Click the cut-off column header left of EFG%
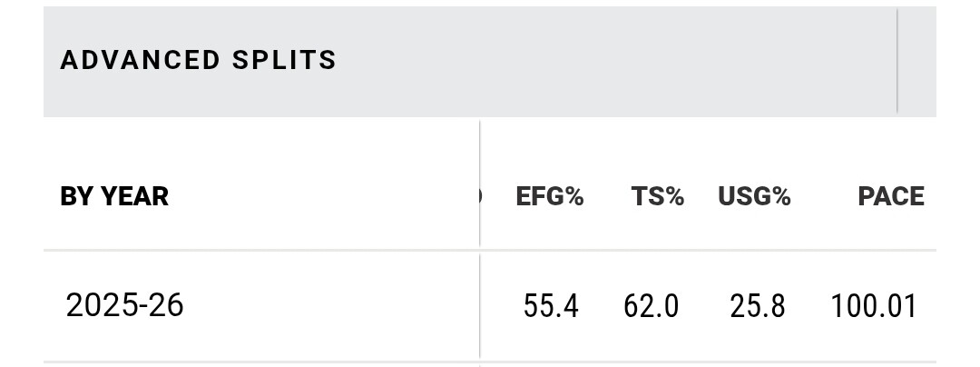This screenshot has height=367, width=980. coord(479,196)
